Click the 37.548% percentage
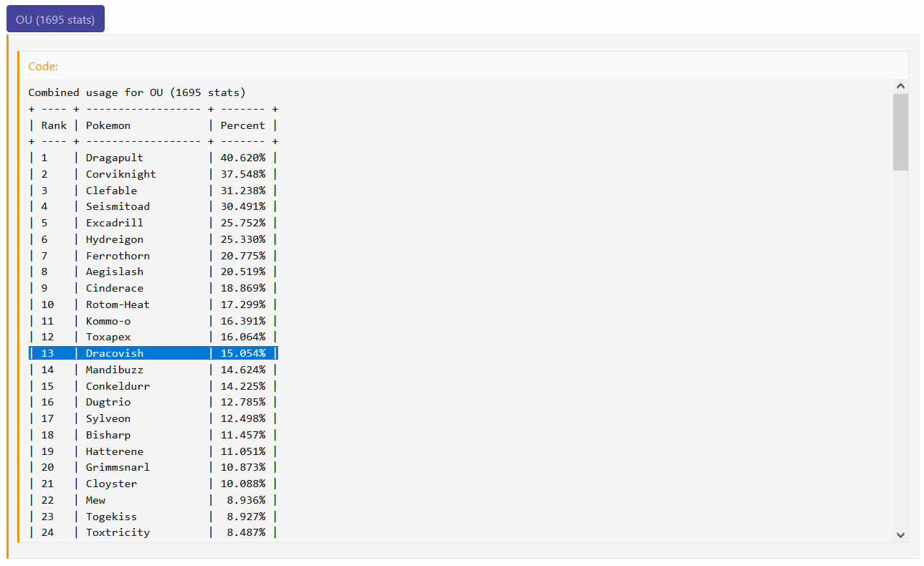The height and width of the screenshot is (566, 924). coord(243,174)
